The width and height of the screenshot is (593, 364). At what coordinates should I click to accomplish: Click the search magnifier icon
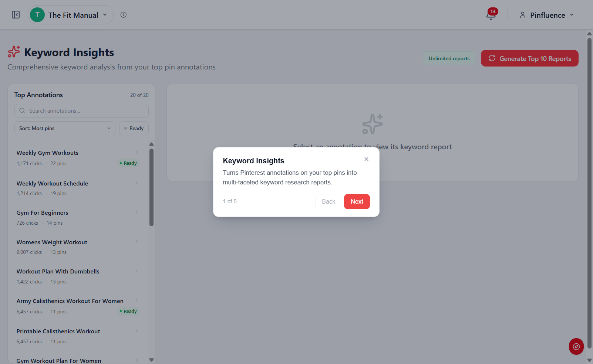click(x=22, y=110)
